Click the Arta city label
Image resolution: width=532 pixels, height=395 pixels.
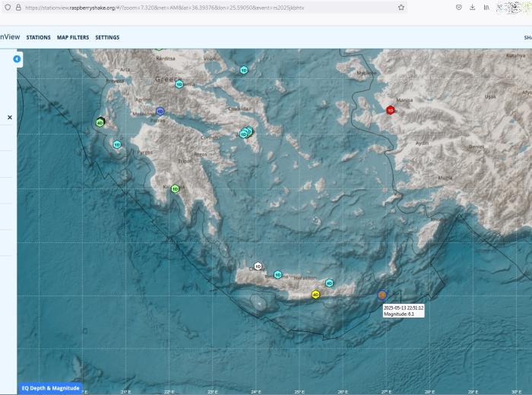[x=125, y=70]
